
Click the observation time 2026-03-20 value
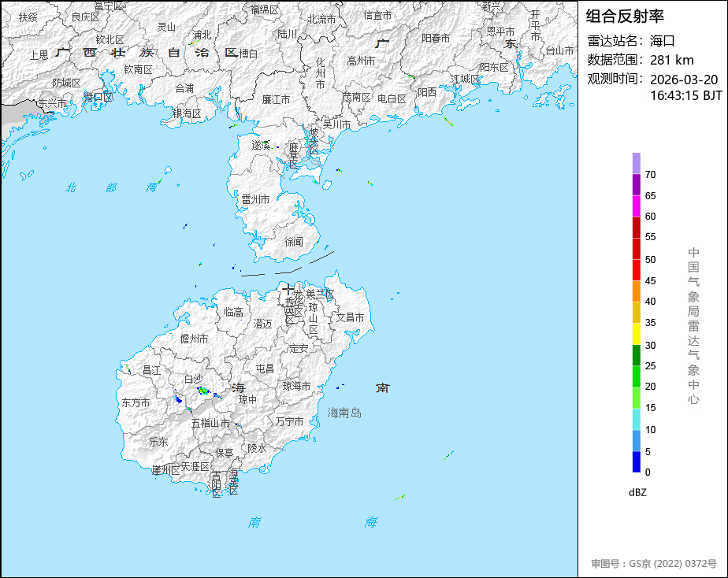coord(684,80)
